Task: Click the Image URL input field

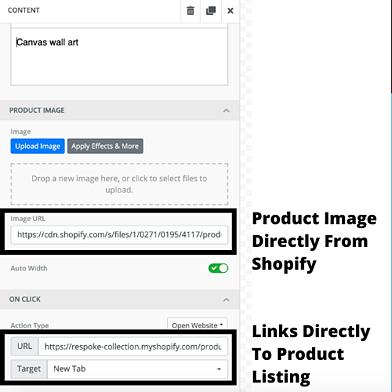Action: (119, 235)
